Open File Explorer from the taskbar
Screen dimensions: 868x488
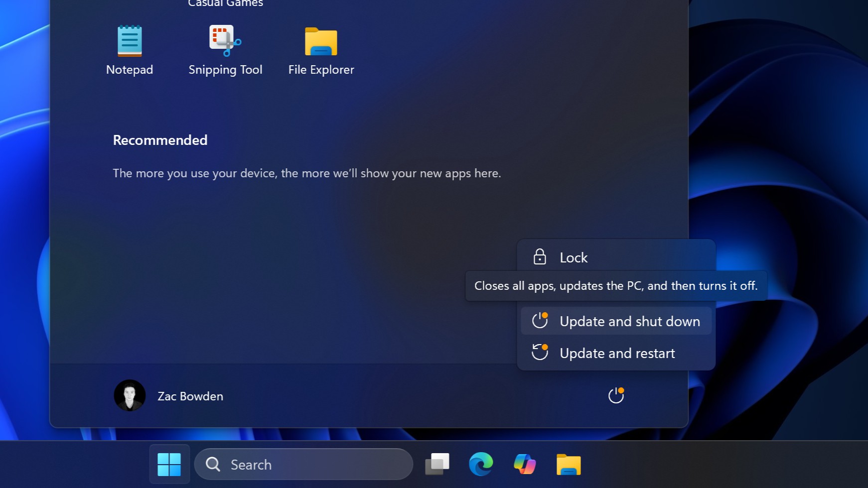[x=569, y=464]
